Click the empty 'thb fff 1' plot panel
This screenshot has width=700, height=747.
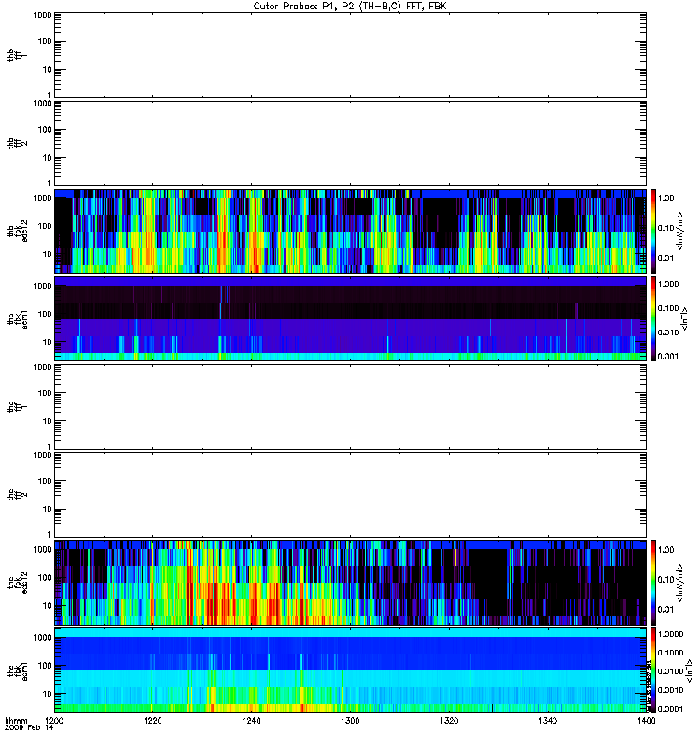350,55
